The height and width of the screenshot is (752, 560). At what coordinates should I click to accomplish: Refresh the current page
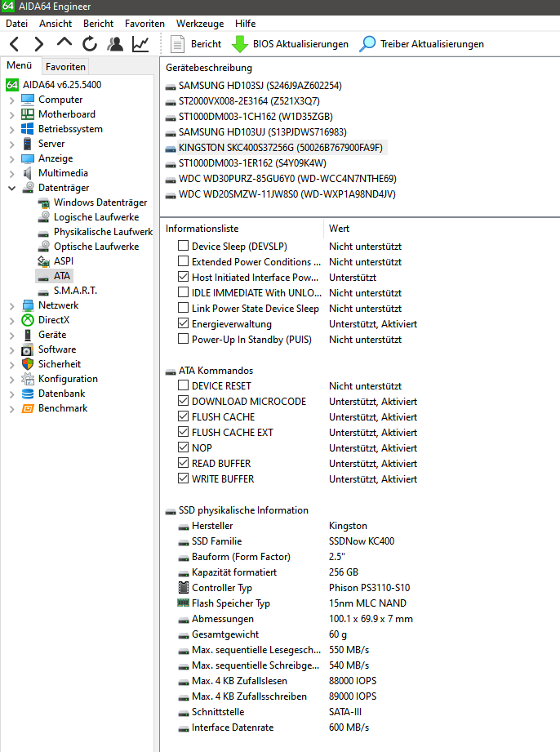[90, 44]
